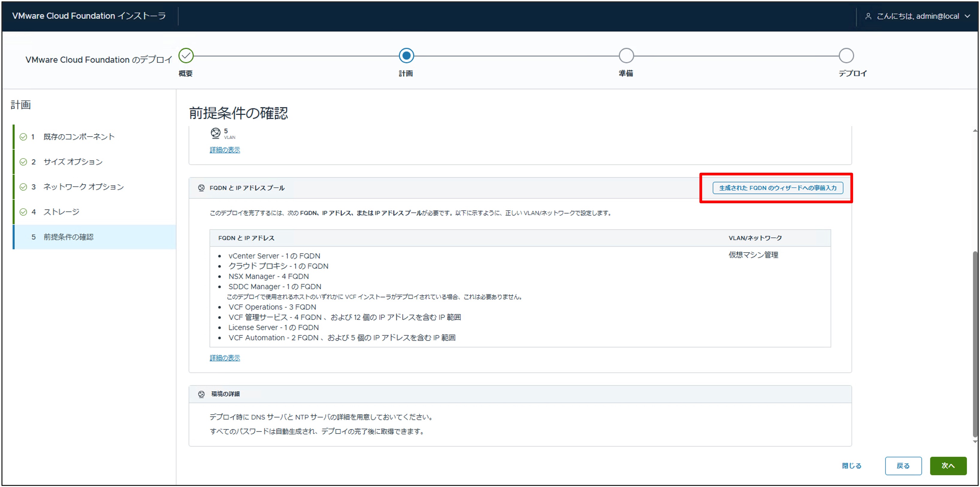Screen dimensions: 980x487
Task: Click the FQDN と IP アドレス column header
Action: pyautogui.click(x=246, y=238)
